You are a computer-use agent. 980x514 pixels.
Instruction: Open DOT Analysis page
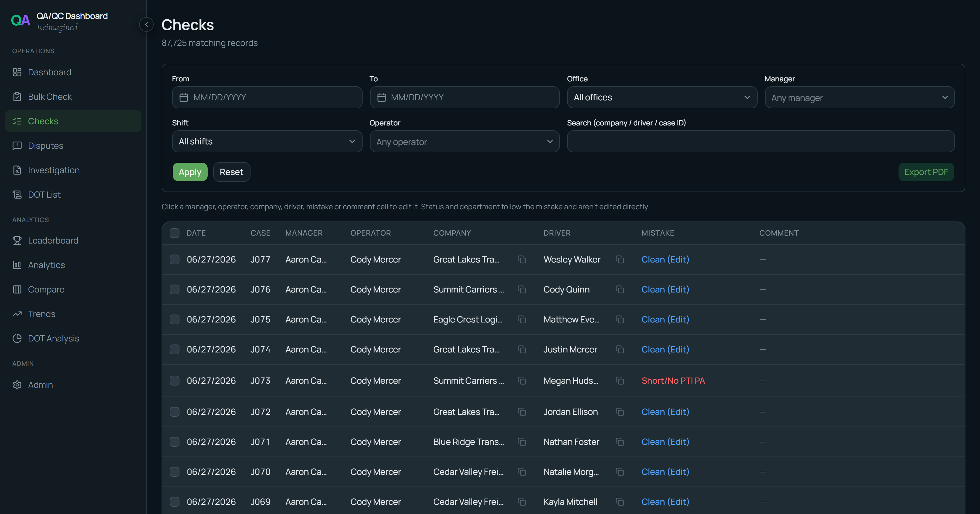click(x=73, y=338)
